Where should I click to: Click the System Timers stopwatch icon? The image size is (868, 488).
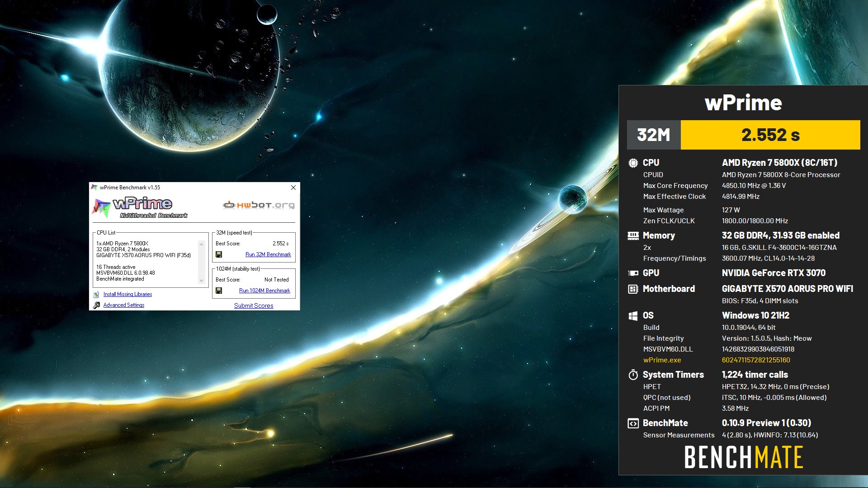click(633, 375)
